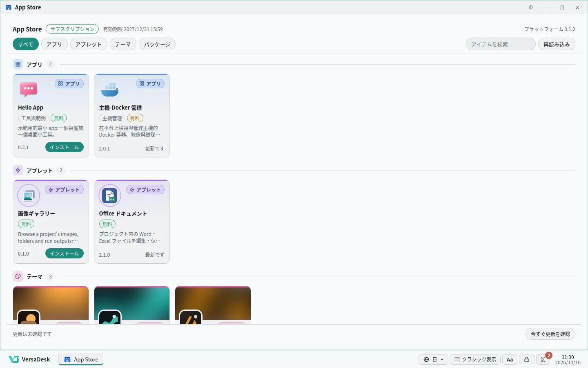Click the 再読み込み reload button
The height and width of the screenshot is (368, 588).
pos(557,44)
